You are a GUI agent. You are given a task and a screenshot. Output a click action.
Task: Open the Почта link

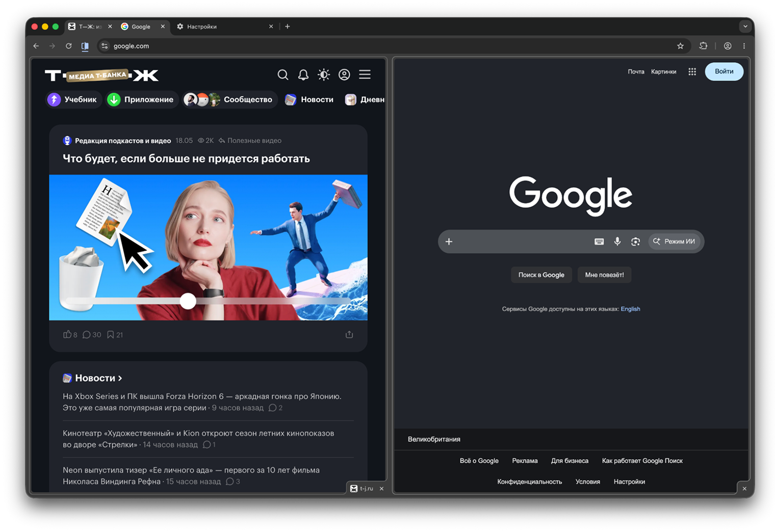(x=636, y=72)
